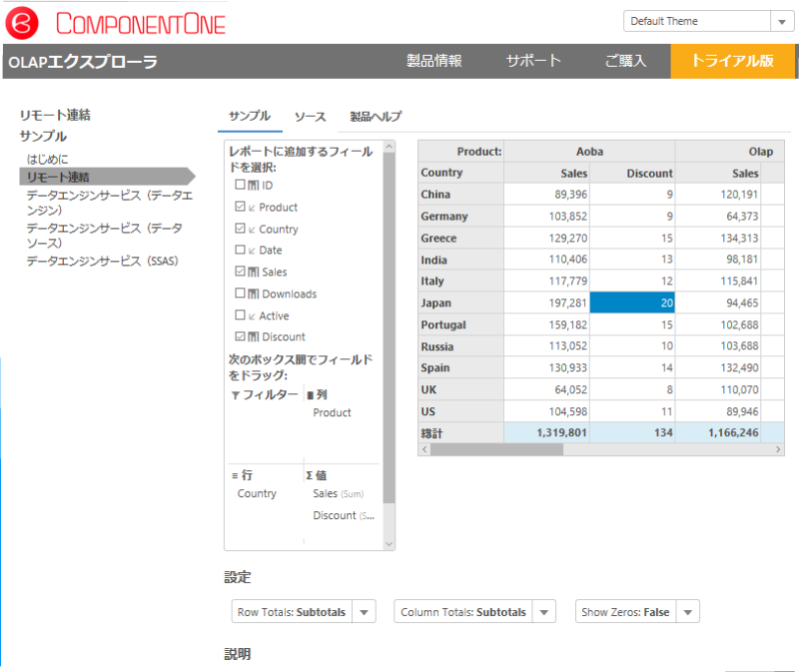Check the Date field checkbox

240,250
